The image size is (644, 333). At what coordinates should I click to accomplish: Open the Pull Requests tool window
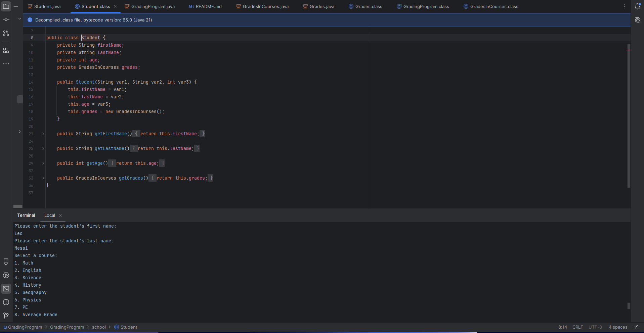click(x=6, y=33)
